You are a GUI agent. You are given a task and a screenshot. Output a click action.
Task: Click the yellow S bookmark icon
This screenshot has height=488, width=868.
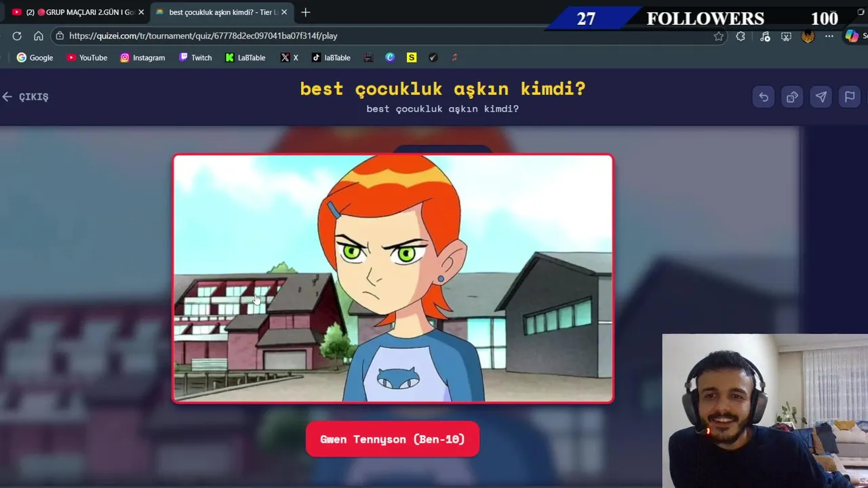[x=412, y=58]
